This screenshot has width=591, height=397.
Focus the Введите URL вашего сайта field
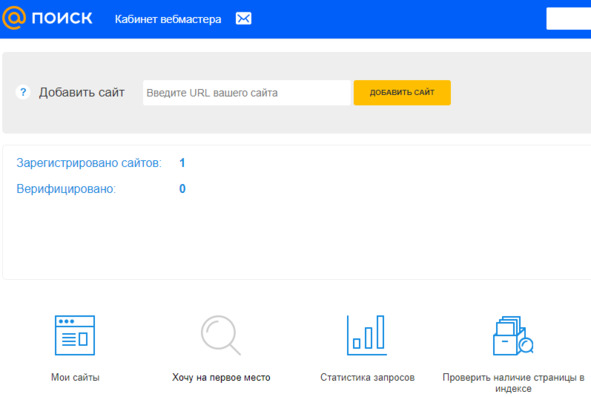coord(247,92)
